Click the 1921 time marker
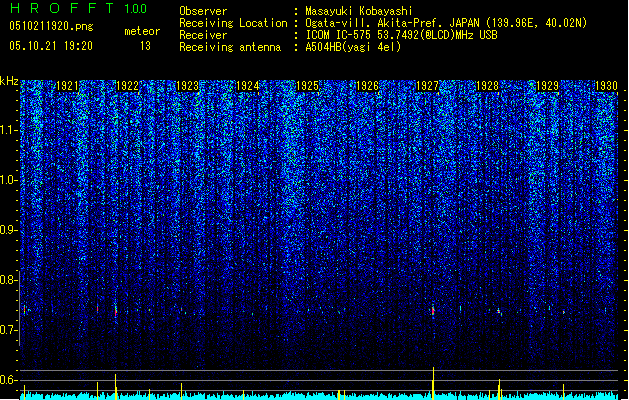 (x=67, y=86)
